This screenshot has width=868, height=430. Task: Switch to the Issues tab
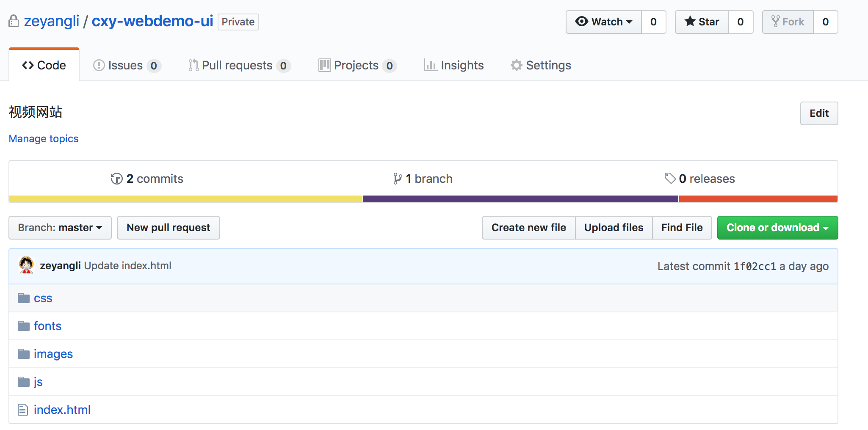pos(125,66)
